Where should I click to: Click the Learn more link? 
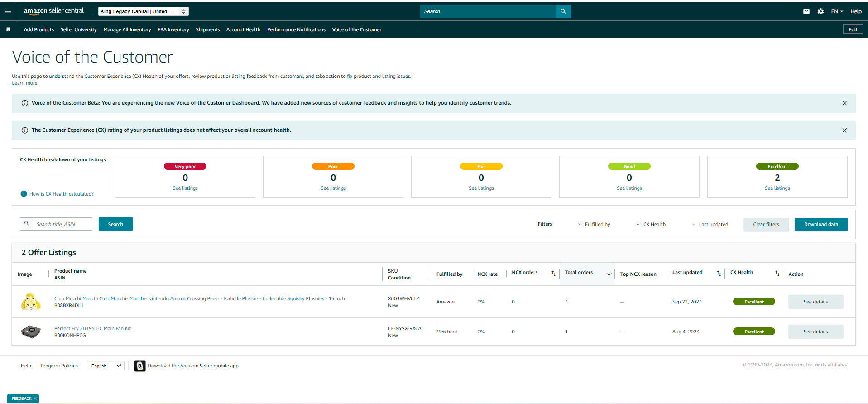(24, 83)
